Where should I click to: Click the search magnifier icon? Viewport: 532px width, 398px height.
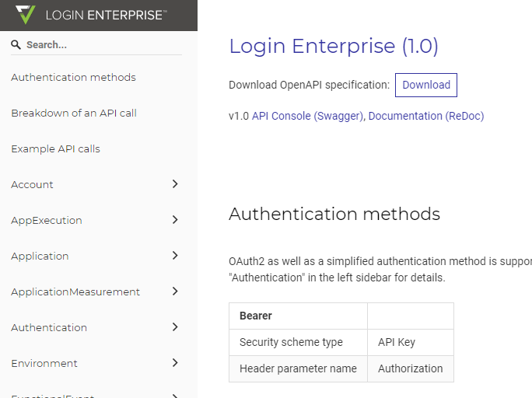click(16, 44)
